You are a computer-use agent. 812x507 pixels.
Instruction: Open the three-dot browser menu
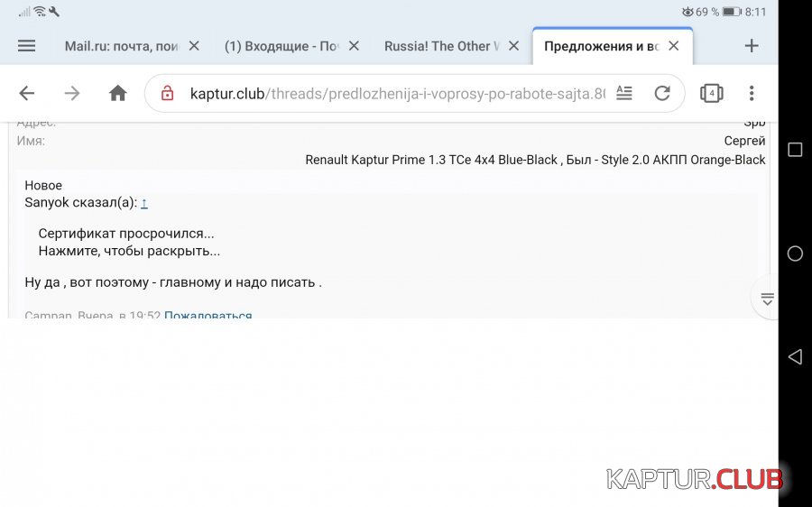coord(752,93)
